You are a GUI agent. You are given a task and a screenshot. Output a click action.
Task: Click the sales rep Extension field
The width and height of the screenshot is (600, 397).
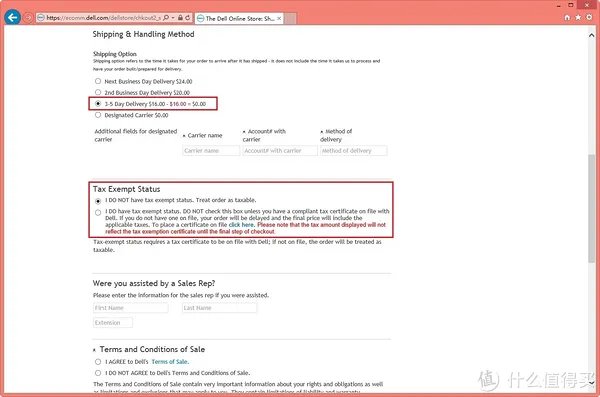click(x=113, y=323)
